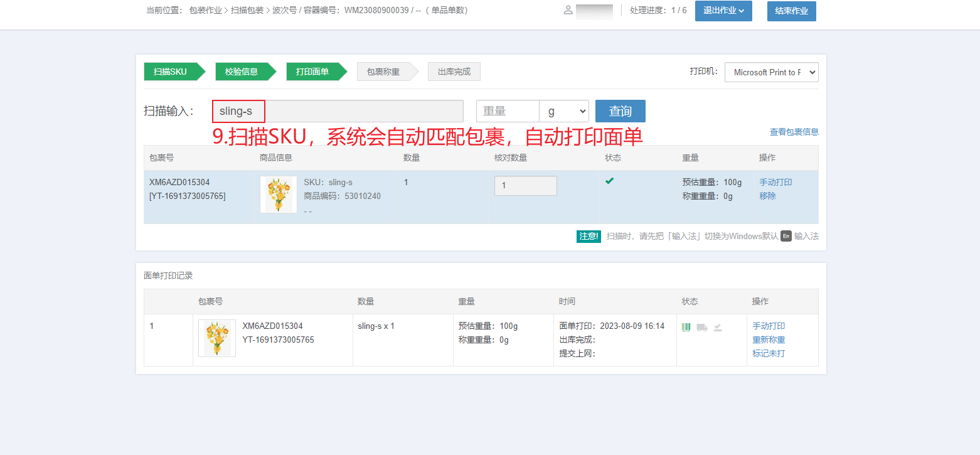Click the green check status in package row
980x455 pixels.
pyautogui.click(x=609, y=181)
